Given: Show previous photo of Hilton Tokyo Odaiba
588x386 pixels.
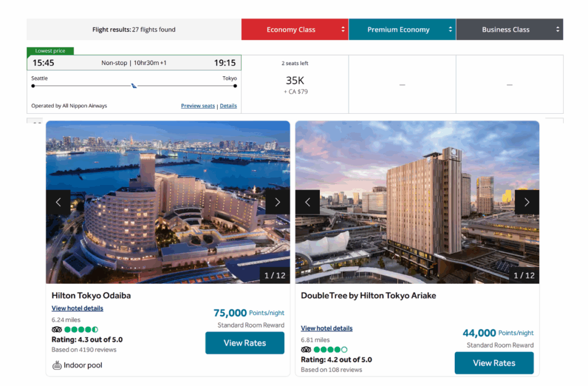Looking at the screenshot, I should (58, 202).
